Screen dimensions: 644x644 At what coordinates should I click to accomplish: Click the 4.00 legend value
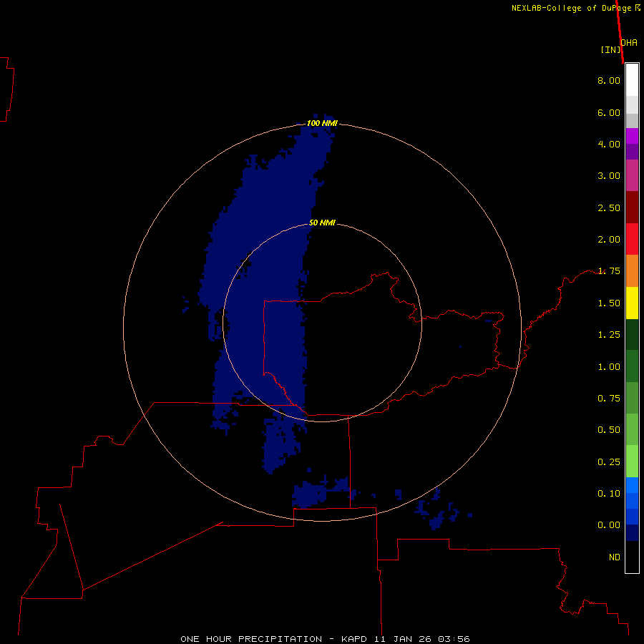609,144
